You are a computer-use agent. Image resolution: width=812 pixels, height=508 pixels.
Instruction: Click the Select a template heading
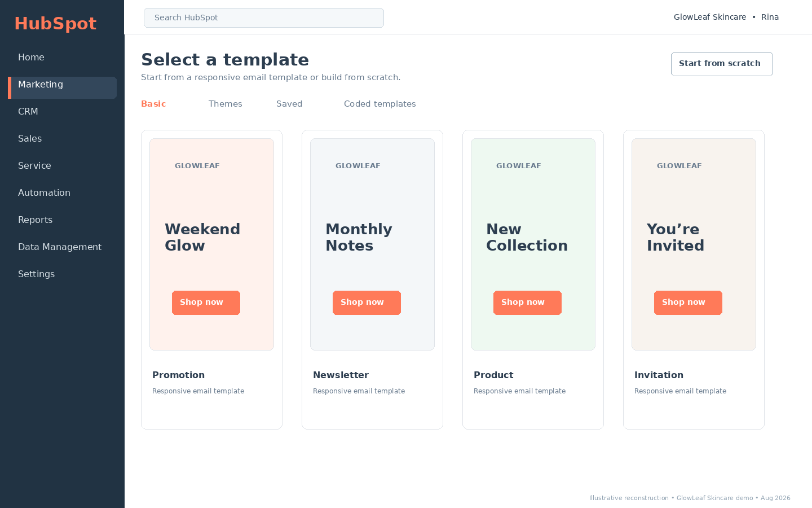pos(225,60)
